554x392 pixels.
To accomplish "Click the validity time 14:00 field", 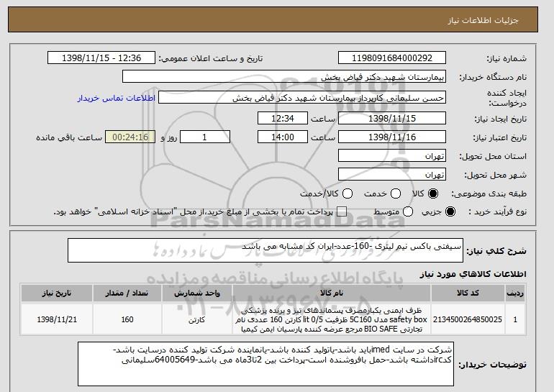I will pyautogui.click(x=283, y=137).
